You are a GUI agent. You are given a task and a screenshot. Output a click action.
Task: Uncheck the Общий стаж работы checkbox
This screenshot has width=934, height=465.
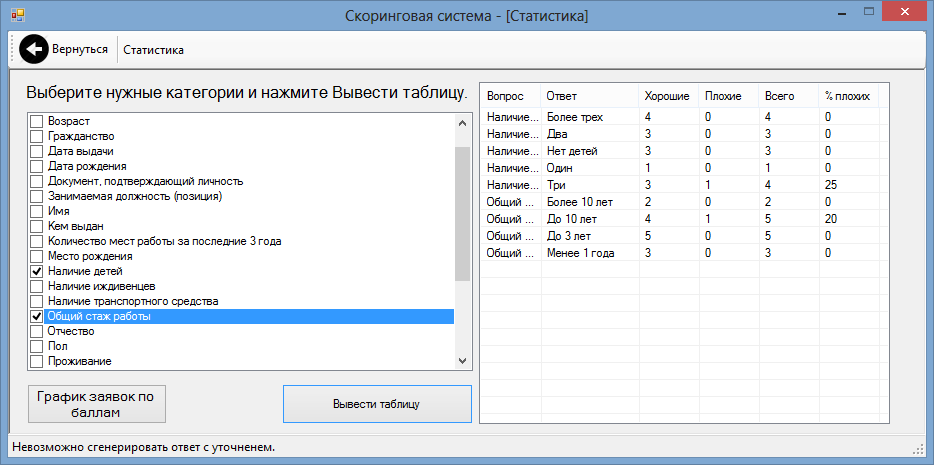point(37,317)
